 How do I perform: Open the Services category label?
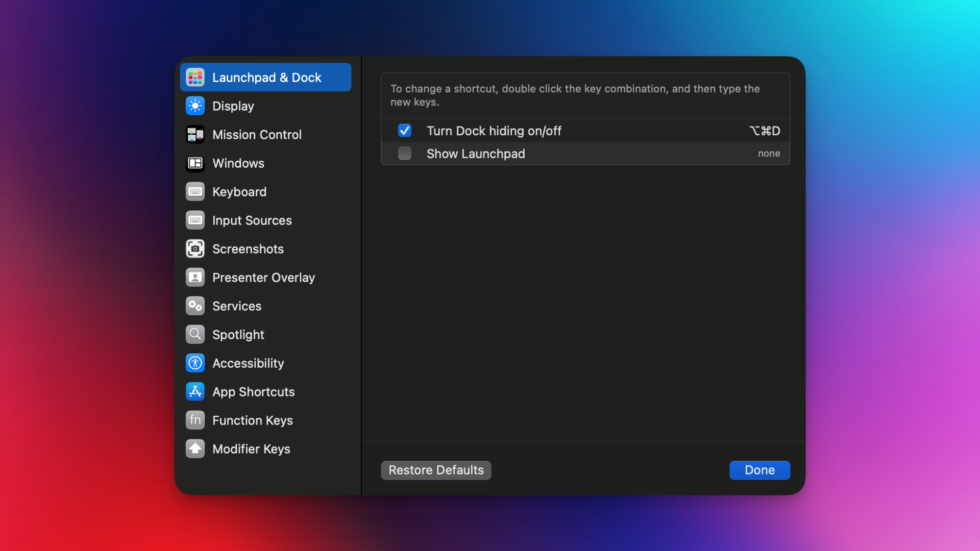coord(237,306)
